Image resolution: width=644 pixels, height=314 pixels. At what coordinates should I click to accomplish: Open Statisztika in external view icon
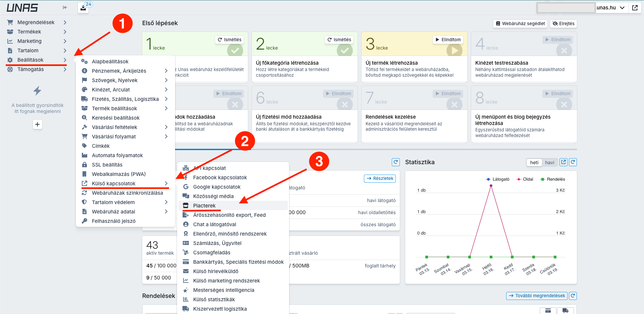click(x=563, y=162)
